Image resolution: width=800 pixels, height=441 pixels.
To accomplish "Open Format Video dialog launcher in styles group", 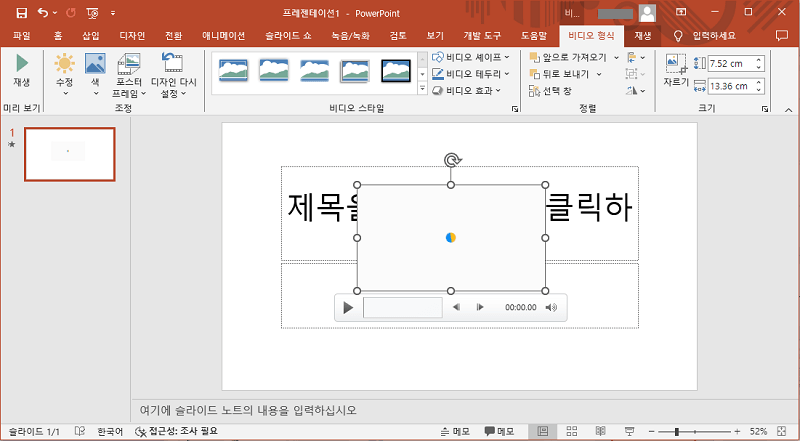I will coord(515,109).
